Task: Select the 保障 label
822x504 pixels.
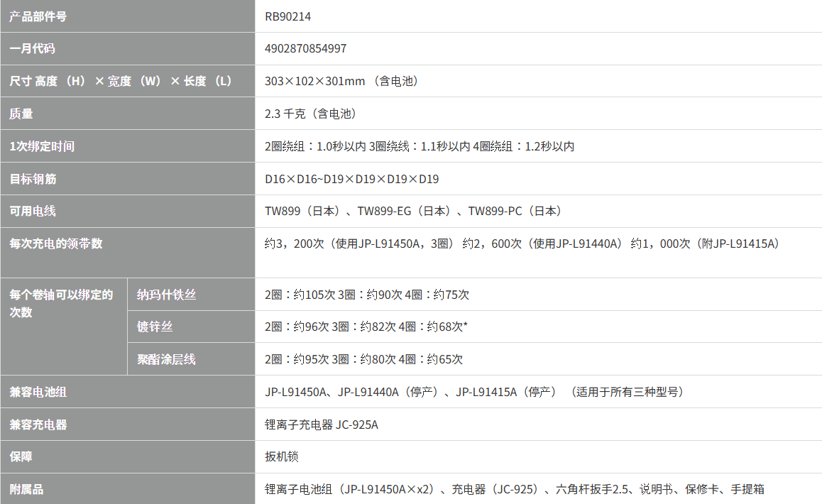Action: [21, 457]
